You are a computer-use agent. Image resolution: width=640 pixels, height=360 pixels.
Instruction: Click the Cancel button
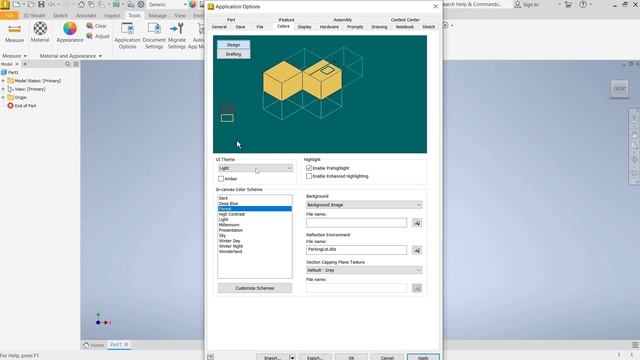[x=387, y=357]
